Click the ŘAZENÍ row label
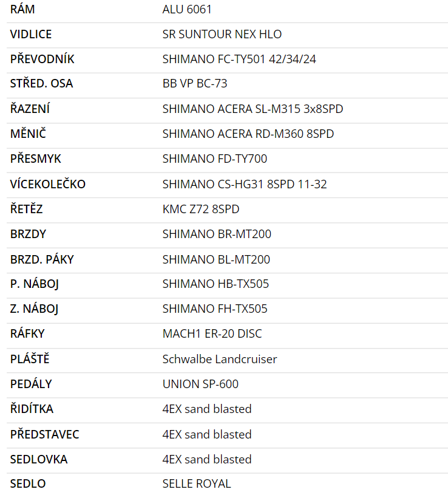Viewport: 448px width, 495px height. 30,109
